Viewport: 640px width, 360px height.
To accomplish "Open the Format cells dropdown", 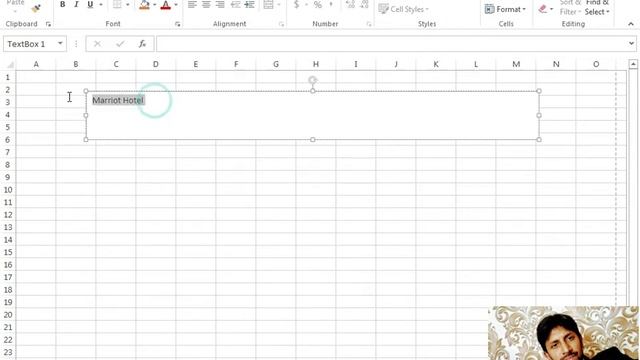I will pos(505,9).
